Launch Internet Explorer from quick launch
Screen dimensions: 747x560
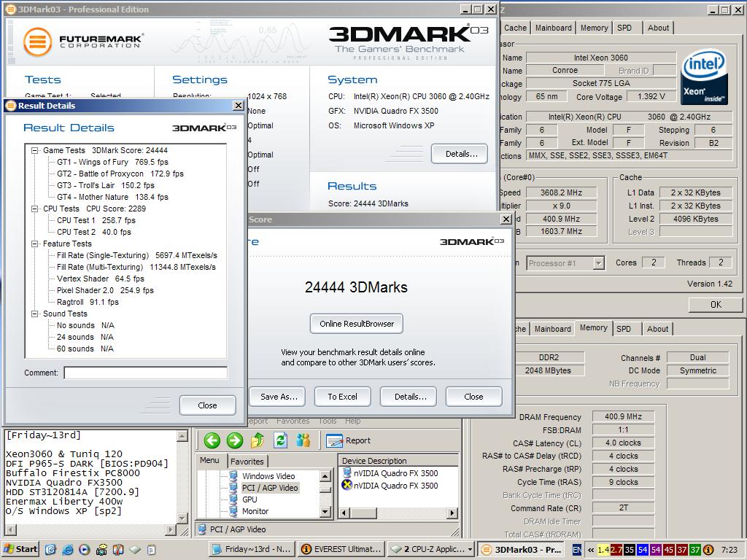[x=67, y=550]
